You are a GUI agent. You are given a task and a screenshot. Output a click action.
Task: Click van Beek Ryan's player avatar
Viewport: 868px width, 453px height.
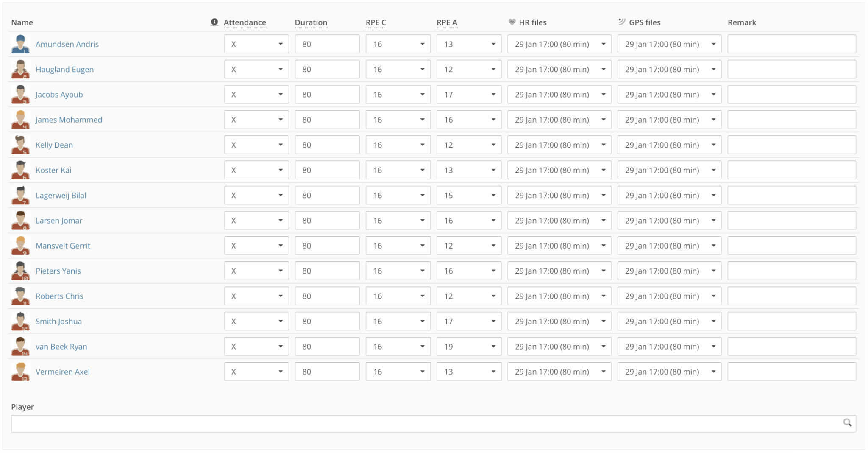(20, 347)
